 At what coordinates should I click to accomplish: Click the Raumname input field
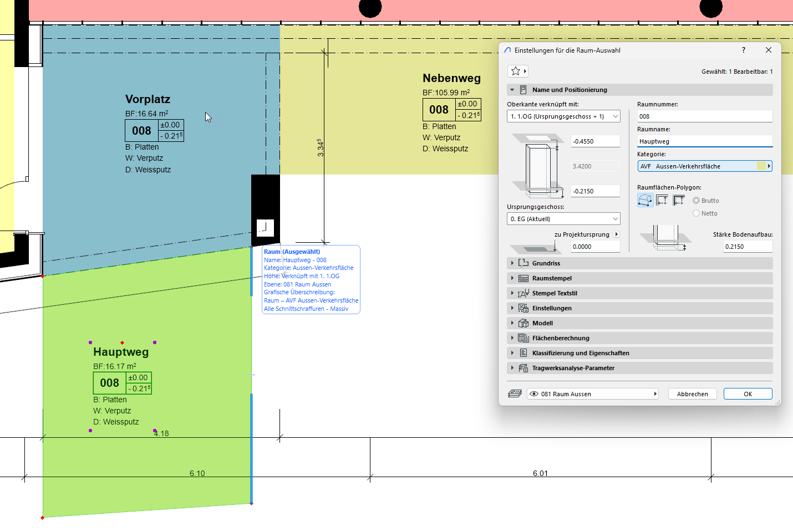(704, 141)
